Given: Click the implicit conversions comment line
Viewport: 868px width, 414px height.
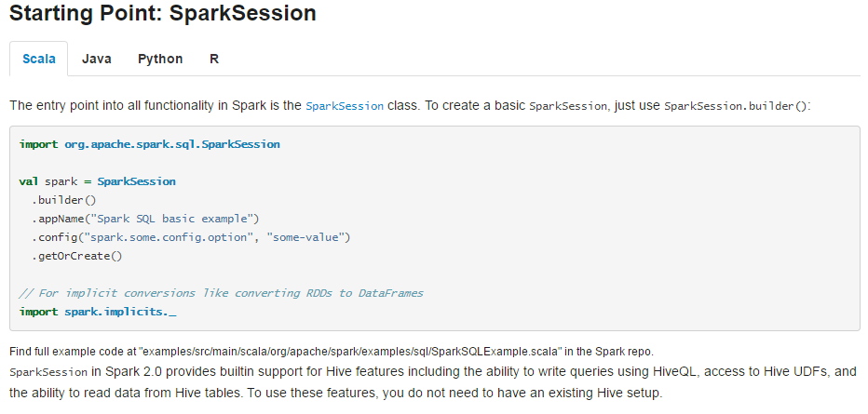Looking at the screenshot, I should (x=221, y=293).
